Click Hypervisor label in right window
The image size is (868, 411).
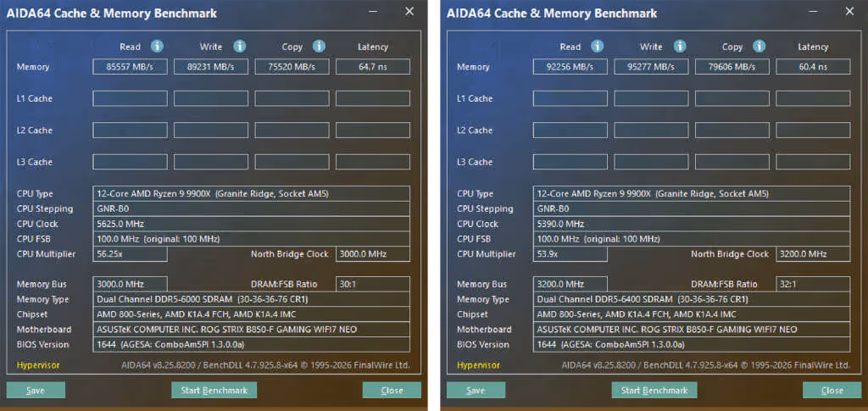[478, 365]
